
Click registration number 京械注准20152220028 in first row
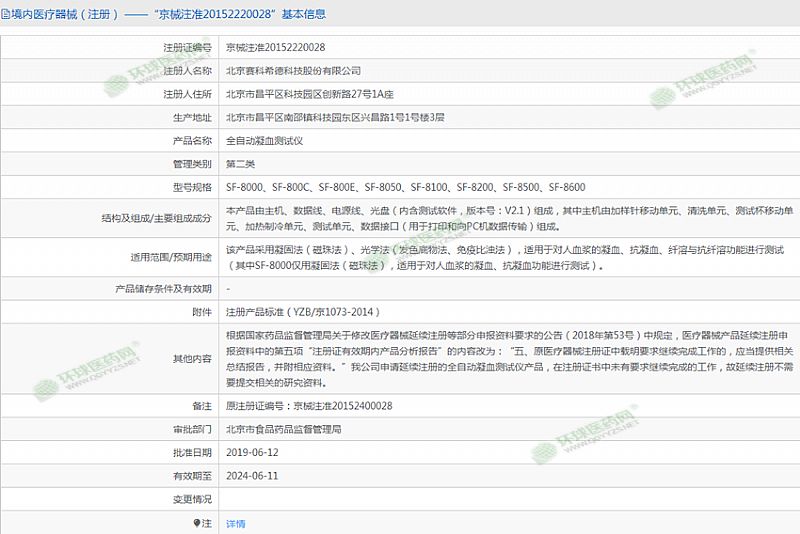pos(275,47)
